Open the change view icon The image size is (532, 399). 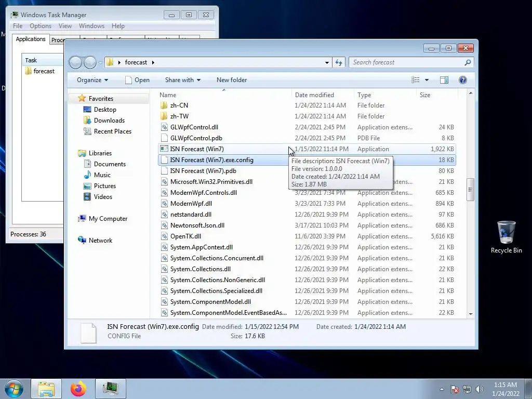[415, 80]
